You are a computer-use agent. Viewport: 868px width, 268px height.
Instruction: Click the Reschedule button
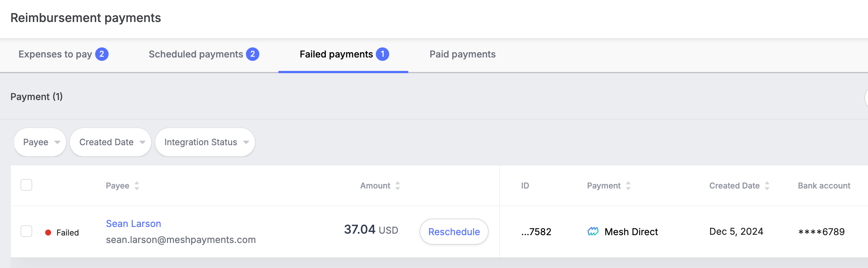pyautogui.click(x=454, y=232)
